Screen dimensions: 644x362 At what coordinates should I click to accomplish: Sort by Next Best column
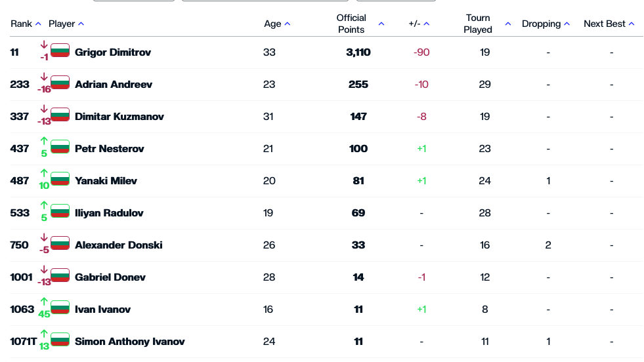click(x=632, y=24)
